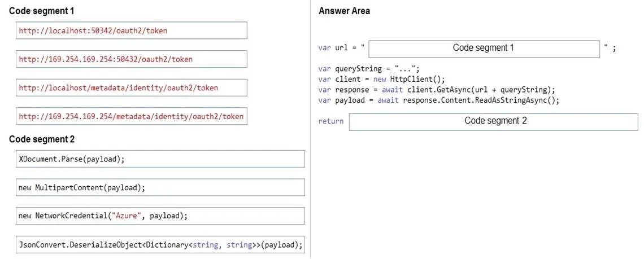Click the Answer Area heading
The height and width of the screenshot is (259, 644).
point(344,11)
